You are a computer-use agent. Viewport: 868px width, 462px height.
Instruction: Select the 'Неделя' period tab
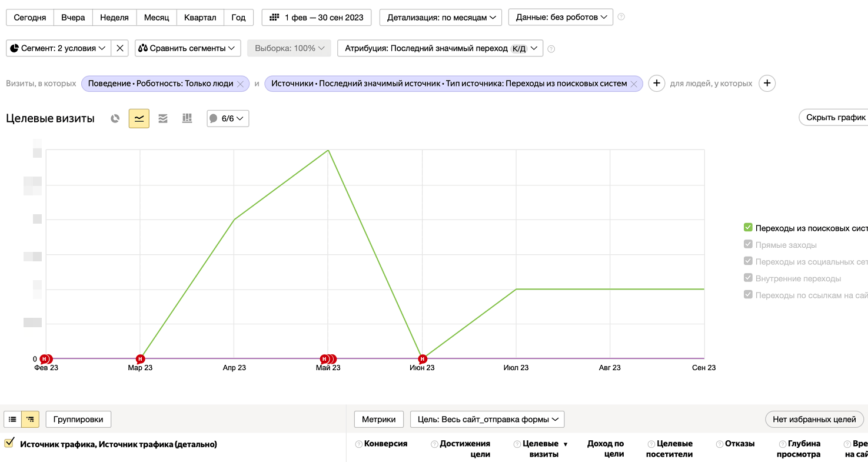click(114, 17)
